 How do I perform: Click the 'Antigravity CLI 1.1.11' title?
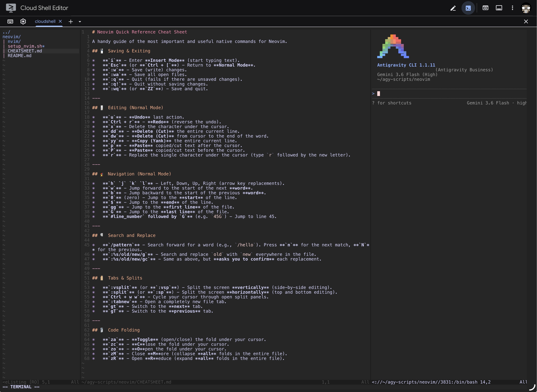(x=406, y=65)
